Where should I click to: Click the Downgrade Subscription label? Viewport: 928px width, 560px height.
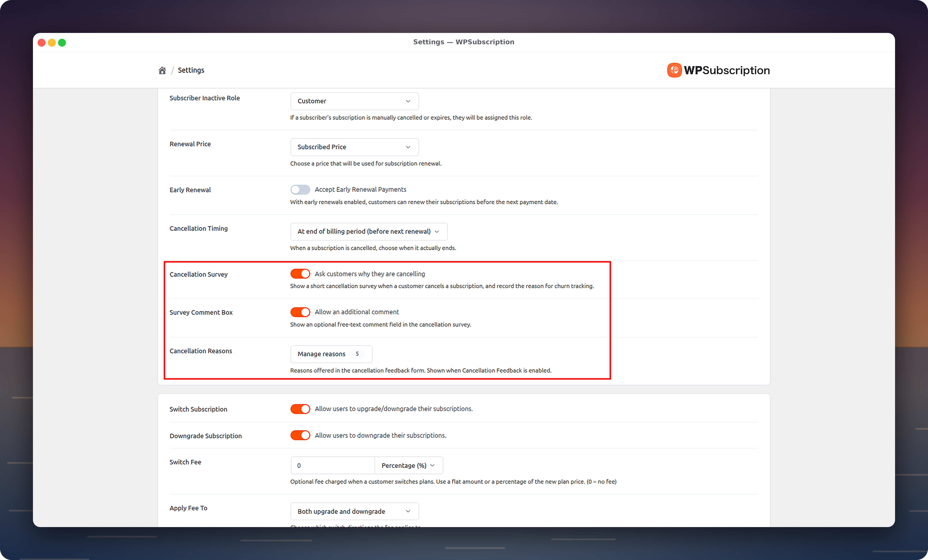click(x=206, y=436)
